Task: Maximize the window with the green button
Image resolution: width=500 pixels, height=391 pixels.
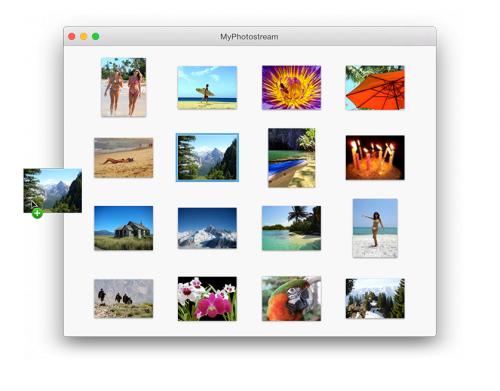Action: [x=96, y=36]
